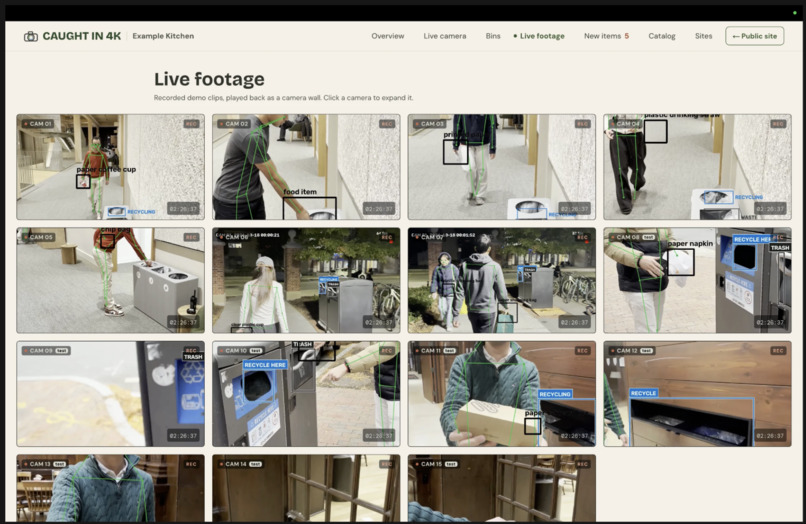The height and width of the screenshot is (524, 806).
Task: Click the paper coffee cup detection label
Action: (x=106, y=169)
